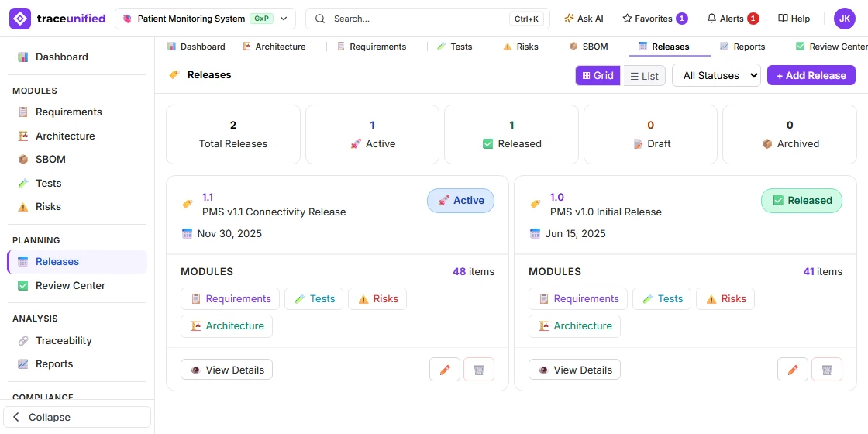Click the Add Release button
The width and height of the screenshot is (868, 434).
click(x=811, y=75)
